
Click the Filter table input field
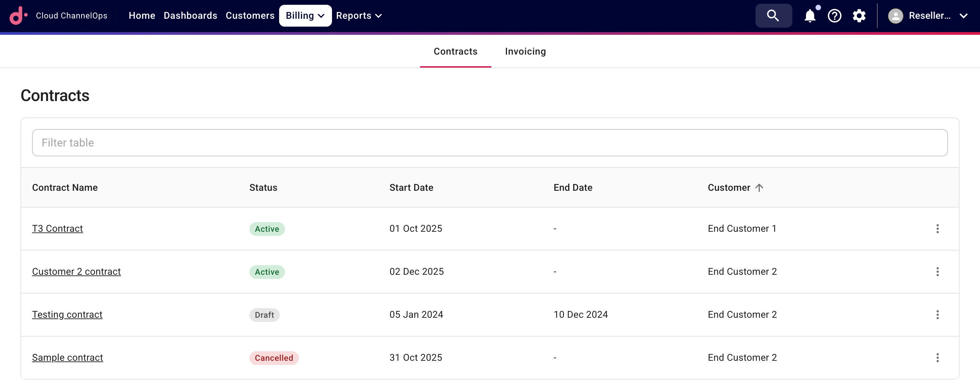click(489, 142)
